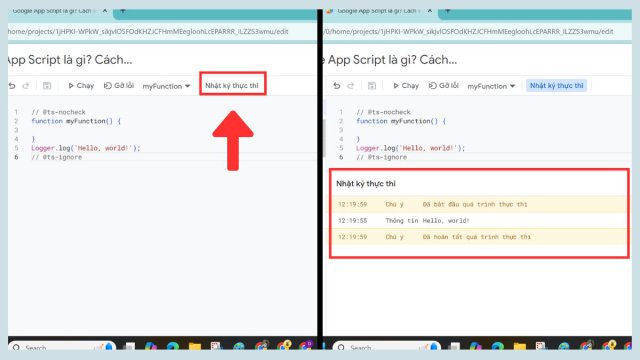Run script with Chạy in left editor
640x360 pixels.
[x=81, y=86]
